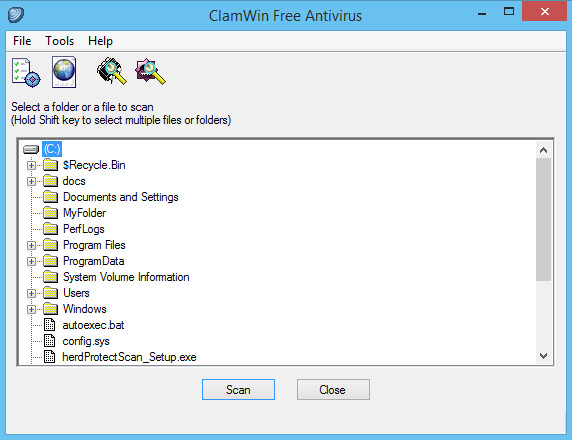Select the Program Files label
Viewport: 572px width, 440px height.
click(94, 245)
